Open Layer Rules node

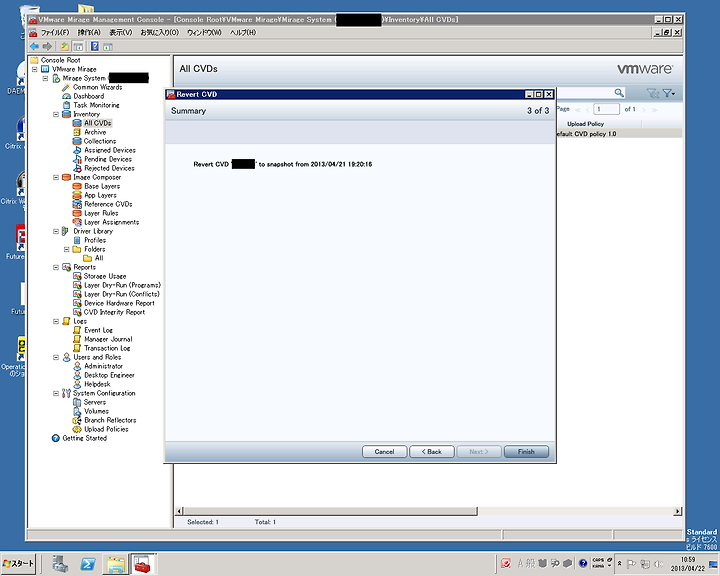101,213
